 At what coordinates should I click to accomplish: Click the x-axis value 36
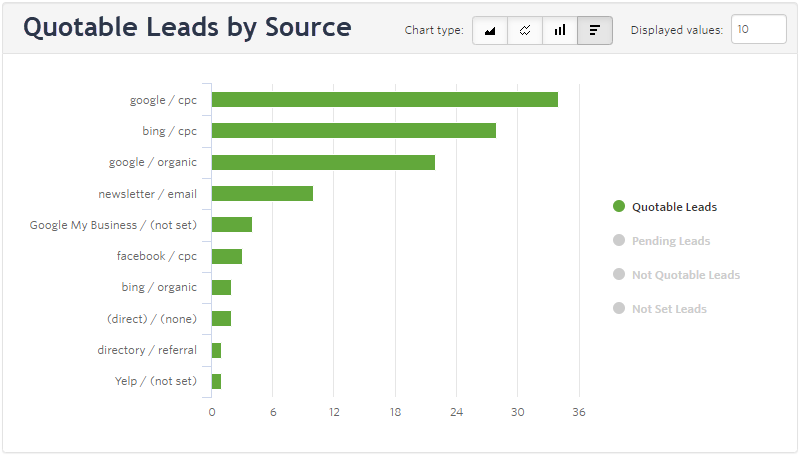point(579,412)
